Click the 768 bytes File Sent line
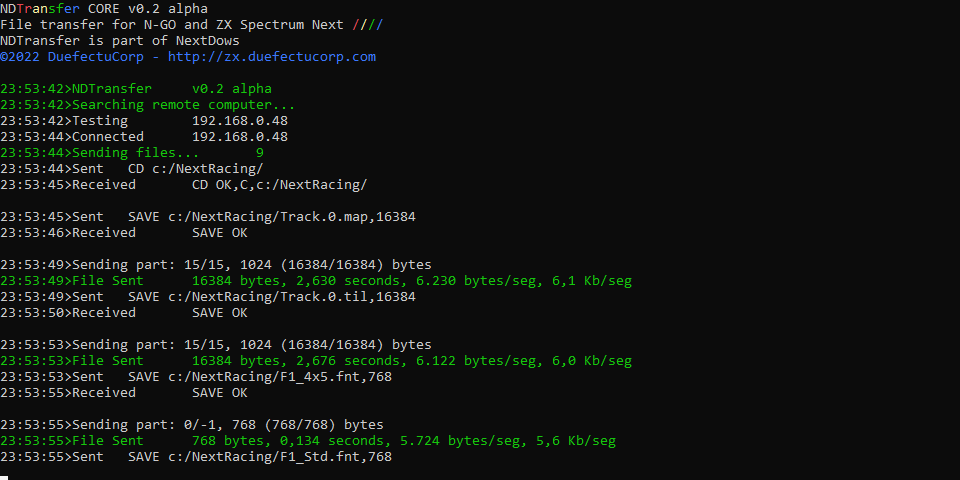 [x=307, y=440]
